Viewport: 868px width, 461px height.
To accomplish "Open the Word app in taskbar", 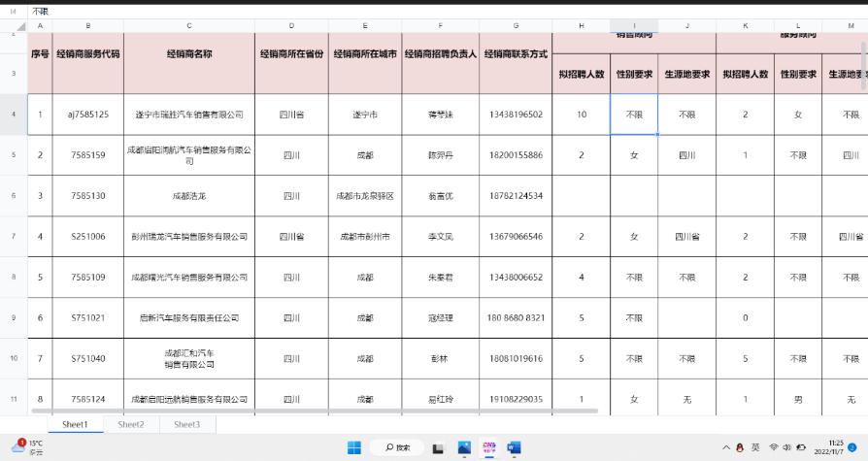I will (514, 447).
